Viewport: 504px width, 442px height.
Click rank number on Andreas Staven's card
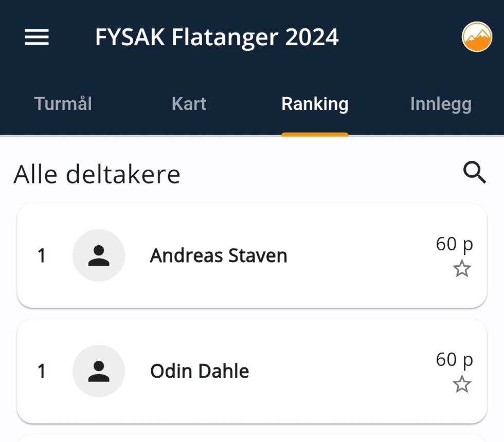42,256
